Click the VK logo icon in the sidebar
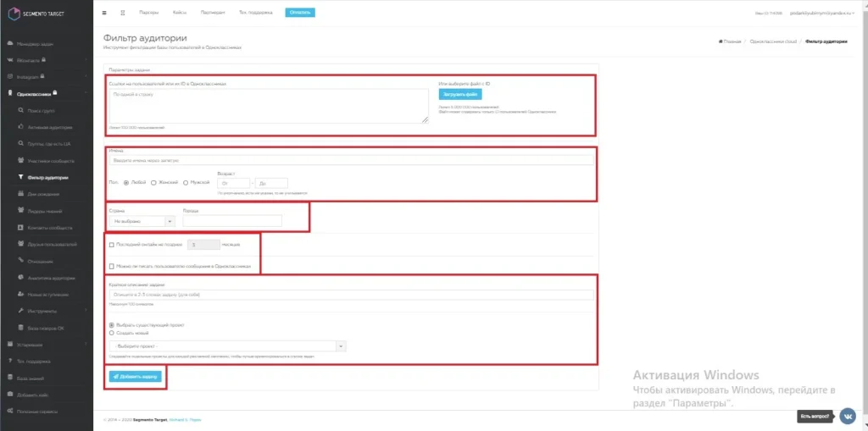The width and height of the screenshot is (868, 431). coord(10,60)
